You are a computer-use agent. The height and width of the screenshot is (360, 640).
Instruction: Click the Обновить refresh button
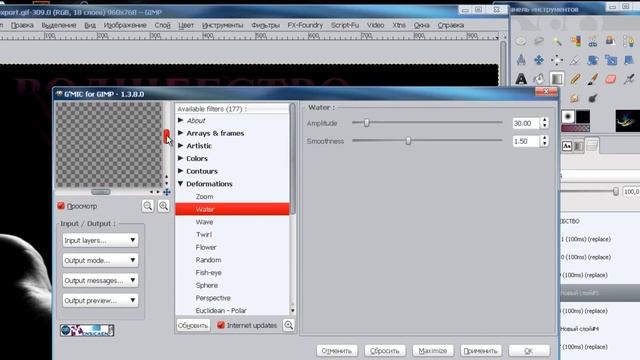click(193, 325)
